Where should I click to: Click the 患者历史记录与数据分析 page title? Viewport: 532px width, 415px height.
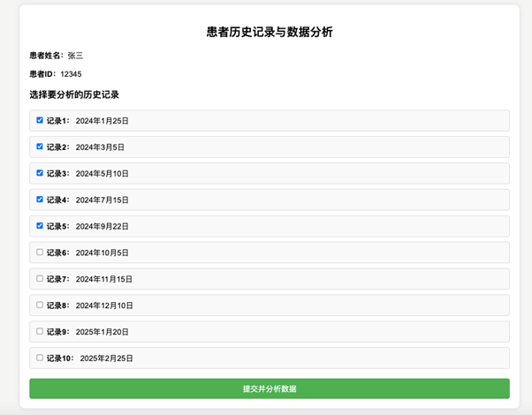click(x=269, y=32)
